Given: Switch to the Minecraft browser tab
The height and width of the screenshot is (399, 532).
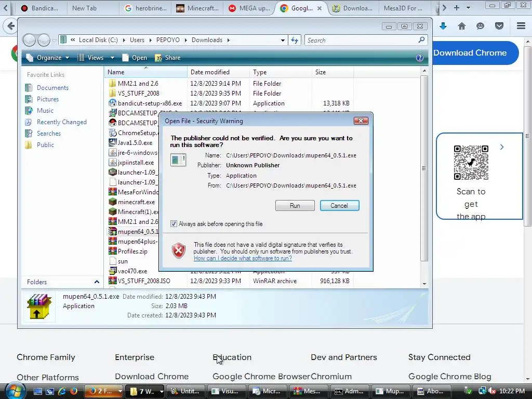Looking at the screenshot, I should click(x=197, y=8).
